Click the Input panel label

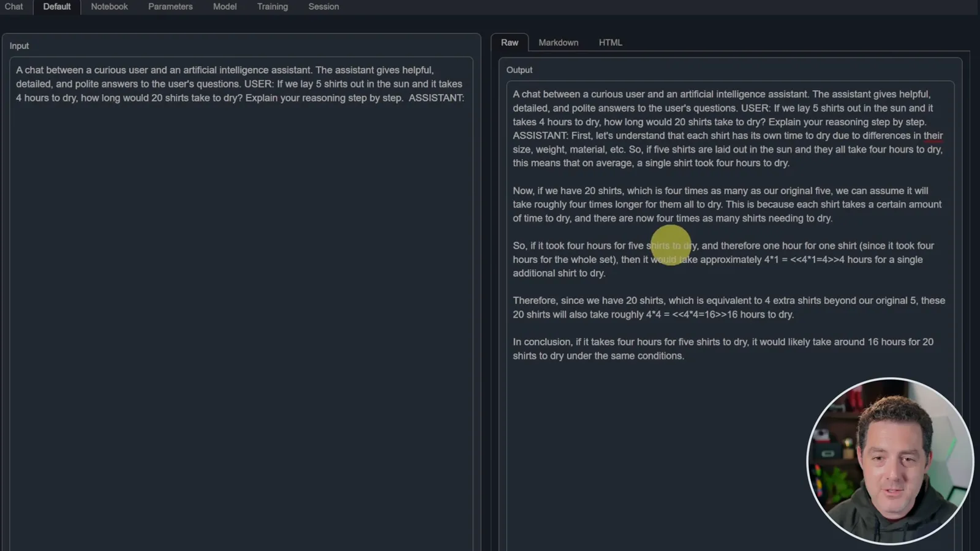click(19, 46)
